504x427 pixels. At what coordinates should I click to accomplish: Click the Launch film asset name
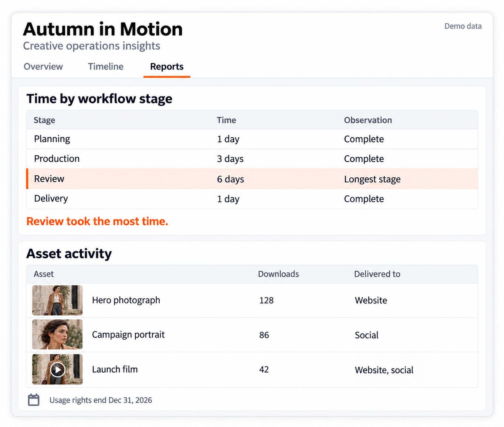coord(115,369)
